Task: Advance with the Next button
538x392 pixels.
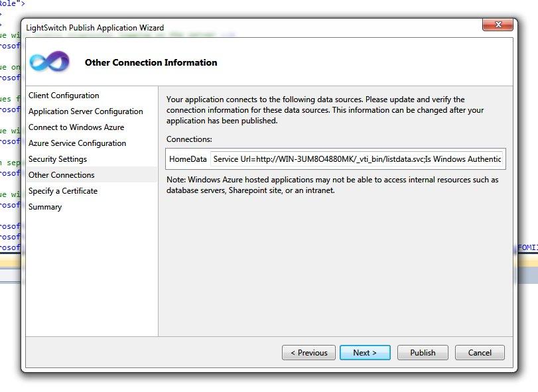Action: click(x=365, y=353)
